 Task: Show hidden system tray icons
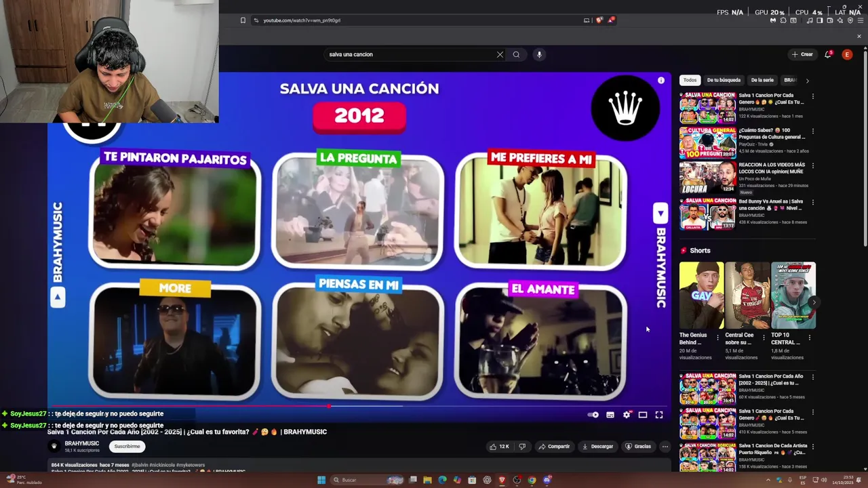[768, 480]
